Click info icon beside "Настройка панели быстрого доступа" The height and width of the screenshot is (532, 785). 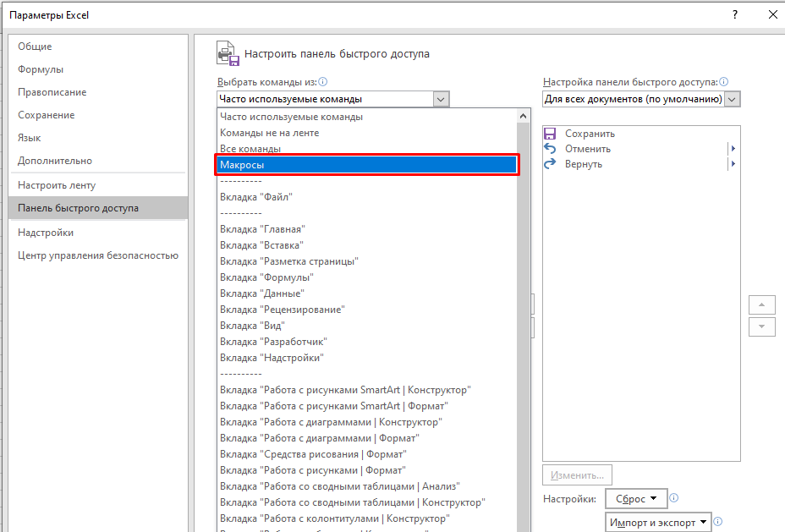click(723, 82)
